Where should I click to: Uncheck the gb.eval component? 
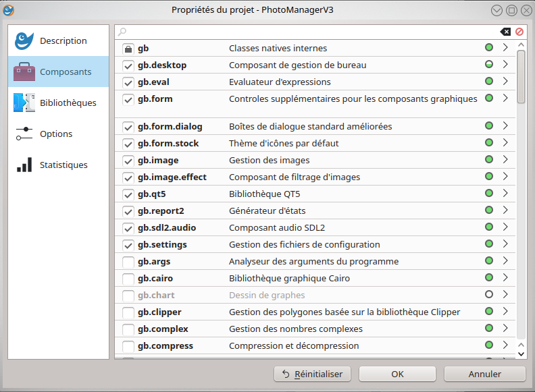(128, 82)
